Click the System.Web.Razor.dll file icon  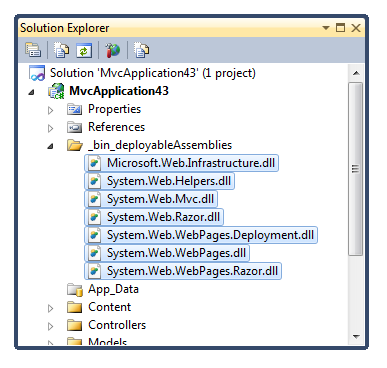pyautogui.click(x=94, y=217)
